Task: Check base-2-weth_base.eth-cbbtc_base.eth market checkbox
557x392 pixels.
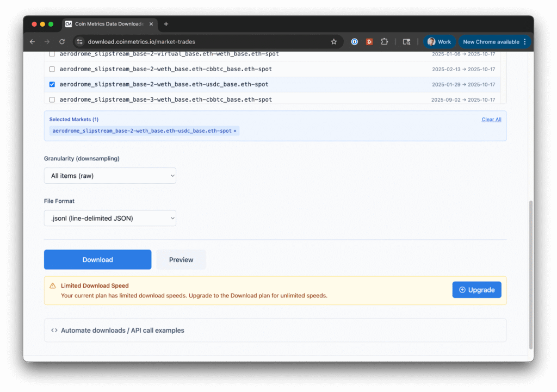Action: 52,69
